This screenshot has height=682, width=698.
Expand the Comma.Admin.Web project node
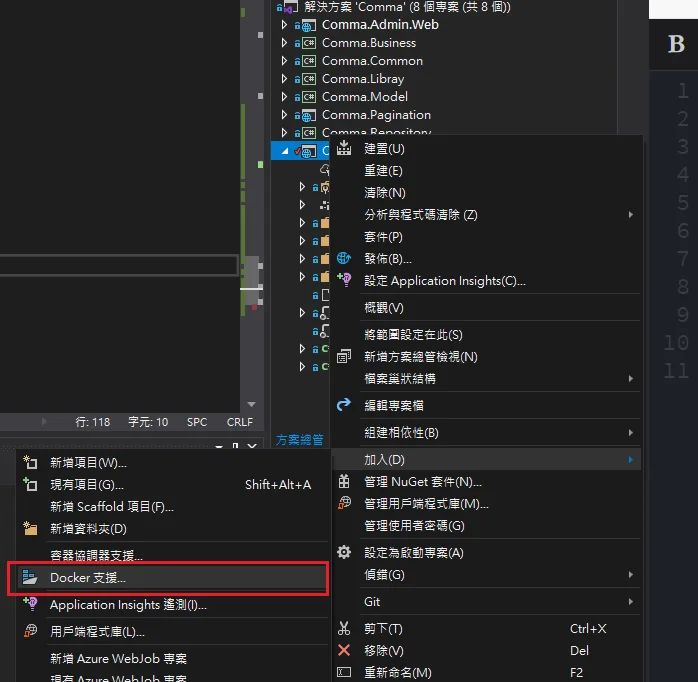point(284,25)
